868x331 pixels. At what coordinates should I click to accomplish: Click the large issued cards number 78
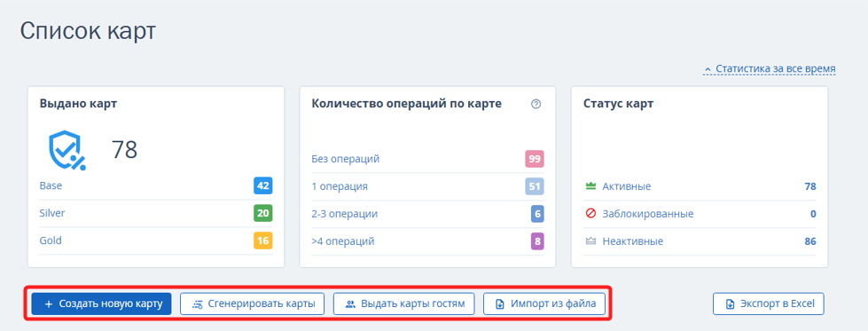[x=124, y=150]
